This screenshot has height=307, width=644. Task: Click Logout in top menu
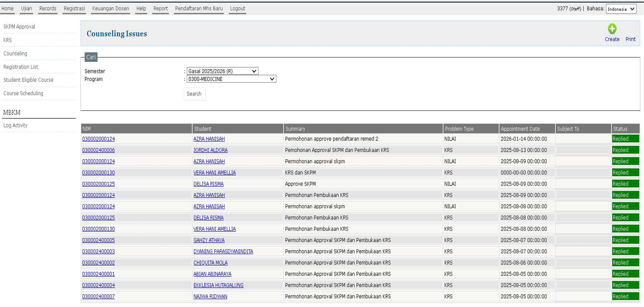pyautogui.click(x=237, y=8)
